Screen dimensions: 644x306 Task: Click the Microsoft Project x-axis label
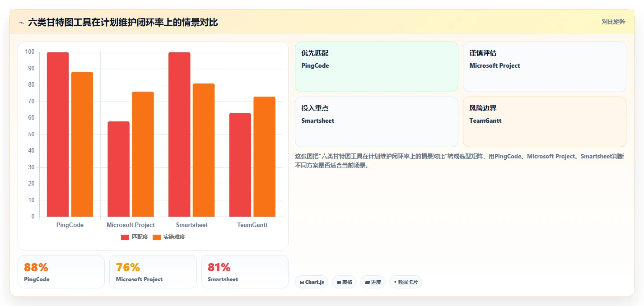tap(131, 225)
